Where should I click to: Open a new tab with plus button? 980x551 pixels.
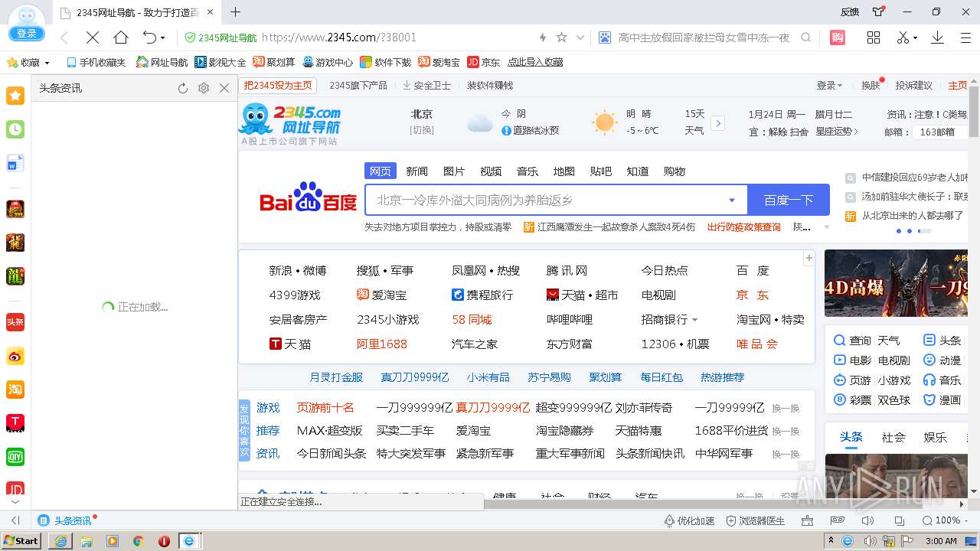[x=236, y=12]
